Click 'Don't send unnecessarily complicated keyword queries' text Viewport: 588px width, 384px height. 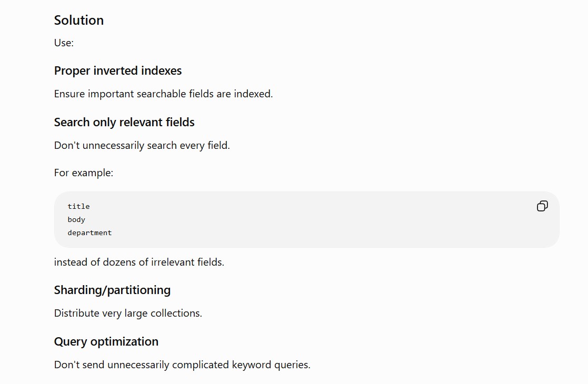coord(182,365)
